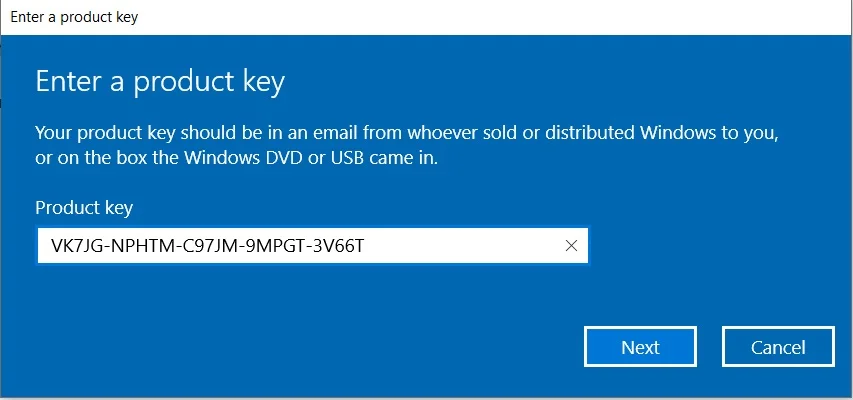
Task: Click the Next button
Action: (640, 347)
